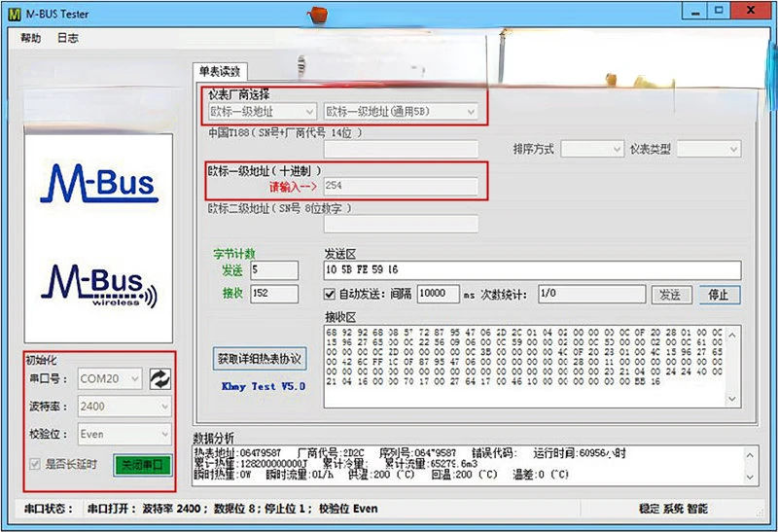Viewport: 778px width, 532px height.
Task: Click the green '字节计数' label
Action: (x=234, y=254)
